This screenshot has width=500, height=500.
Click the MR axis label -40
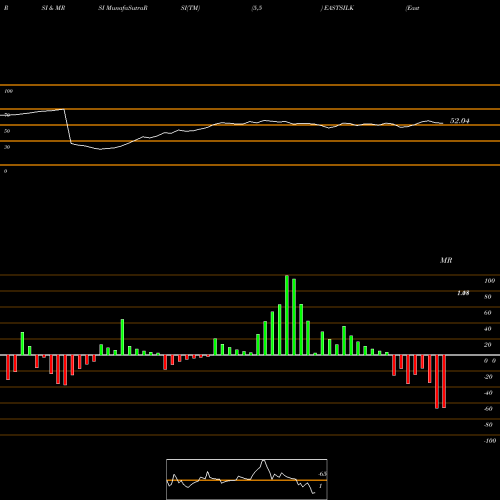(x=488, y=393)
